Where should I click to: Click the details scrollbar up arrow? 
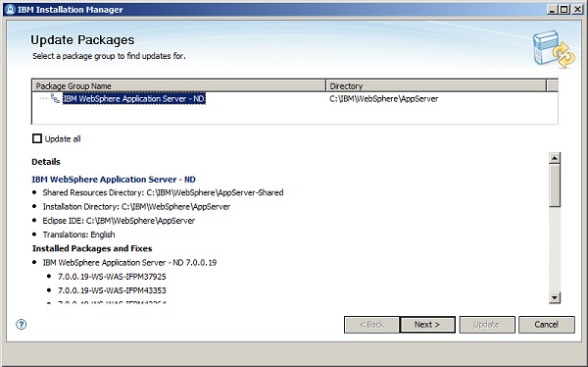555,158
